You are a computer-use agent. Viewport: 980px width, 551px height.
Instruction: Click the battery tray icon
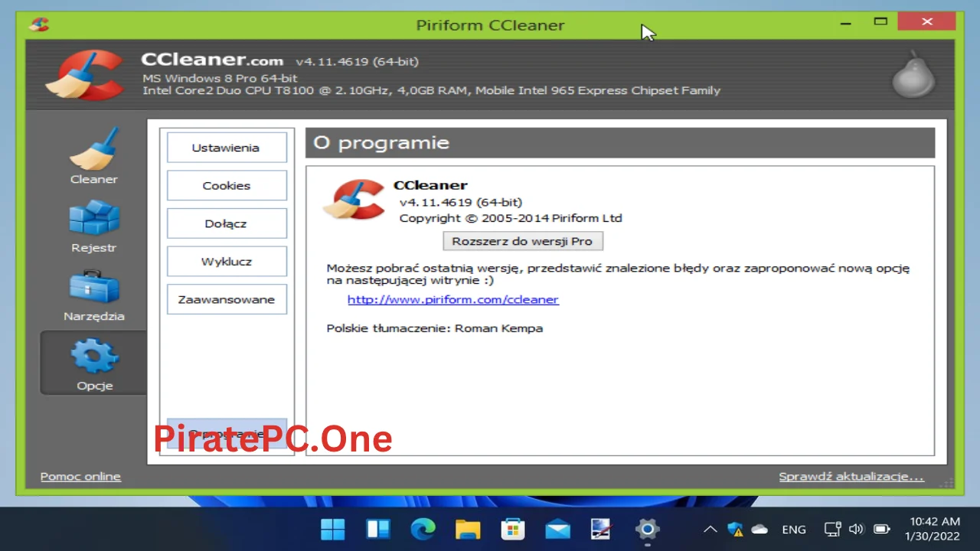pyautogui.click(x=882, y=529)
